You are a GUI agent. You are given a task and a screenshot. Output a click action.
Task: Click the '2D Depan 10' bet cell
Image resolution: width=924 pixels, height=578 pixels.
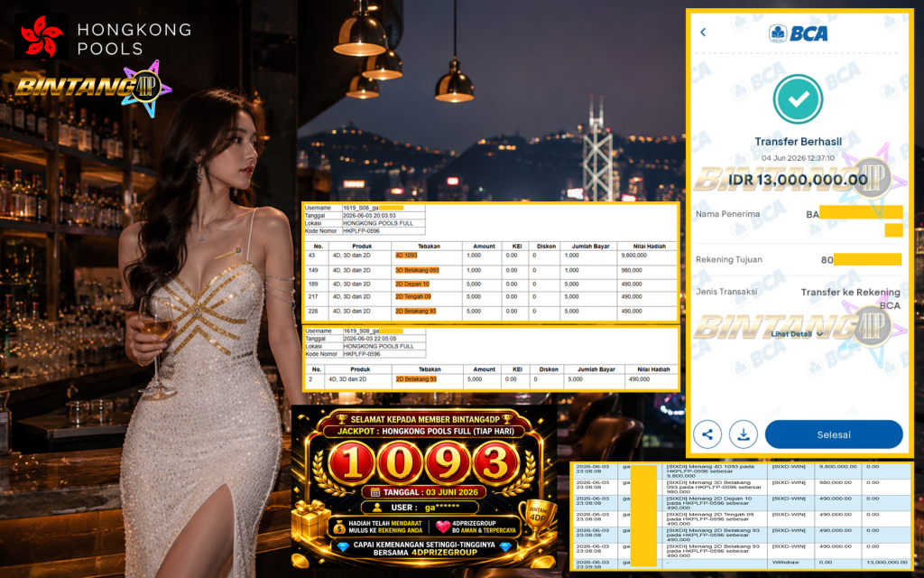(412, 284)
